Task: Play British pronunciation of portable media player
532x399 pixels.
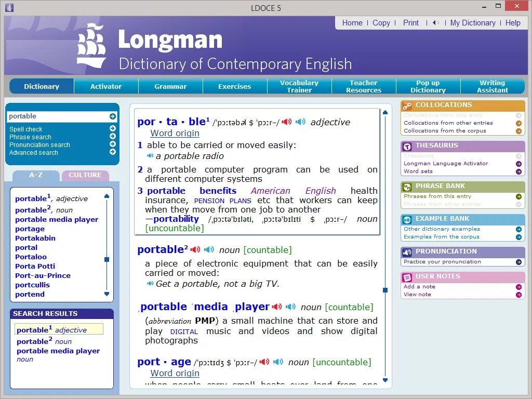Action: [x=277, y=307]
